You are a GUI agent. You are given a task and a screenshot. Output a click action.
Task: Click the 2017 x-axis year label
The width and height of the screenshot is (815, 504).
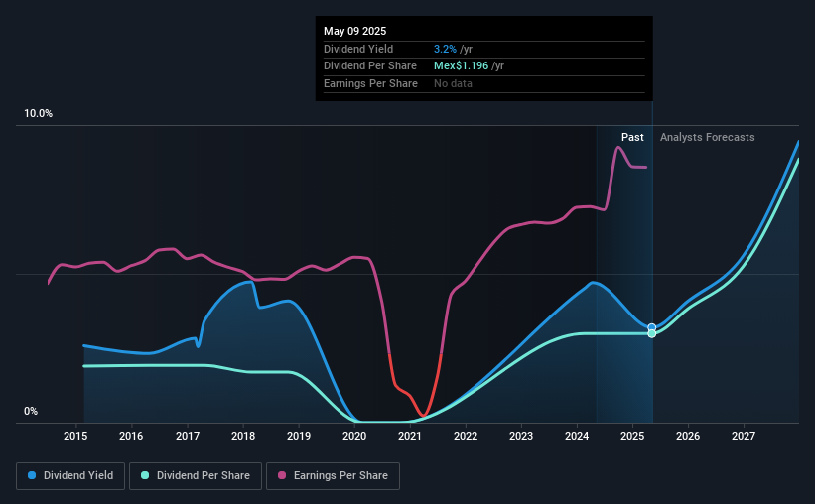click(187, 436)
